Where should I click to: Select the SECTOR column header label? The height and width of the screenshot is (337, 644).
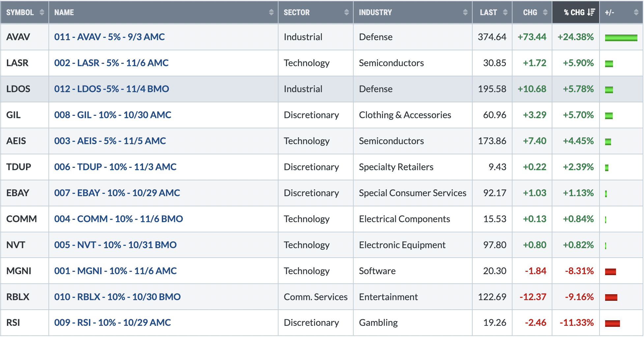click(x=297, y=13)
